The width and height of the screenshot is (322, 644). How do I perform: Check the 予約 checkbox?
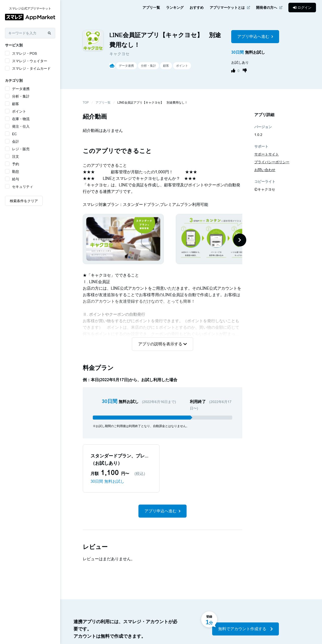click(7, 164)
